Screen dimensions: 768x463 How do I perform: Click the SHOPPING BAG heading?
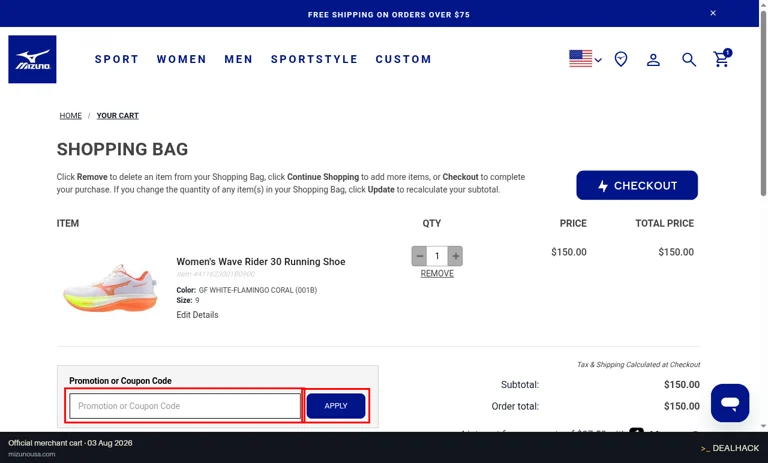click(x=122, y=149)
